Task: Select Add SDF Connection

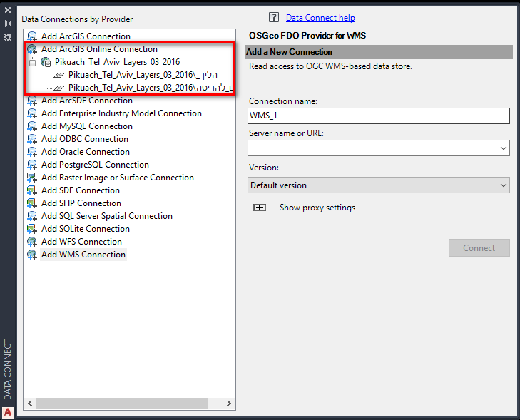Action: (81, 190)
